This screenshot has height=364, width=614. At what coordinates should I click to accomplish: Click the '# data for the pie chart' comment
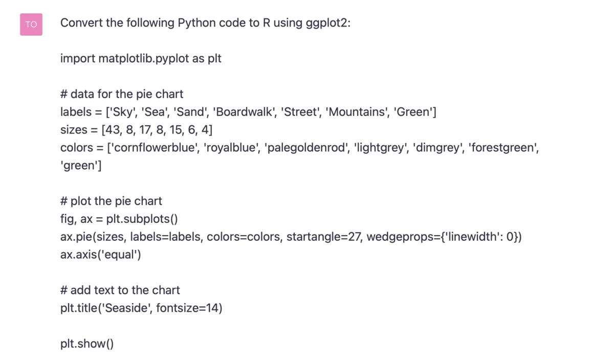coord(121,94)
